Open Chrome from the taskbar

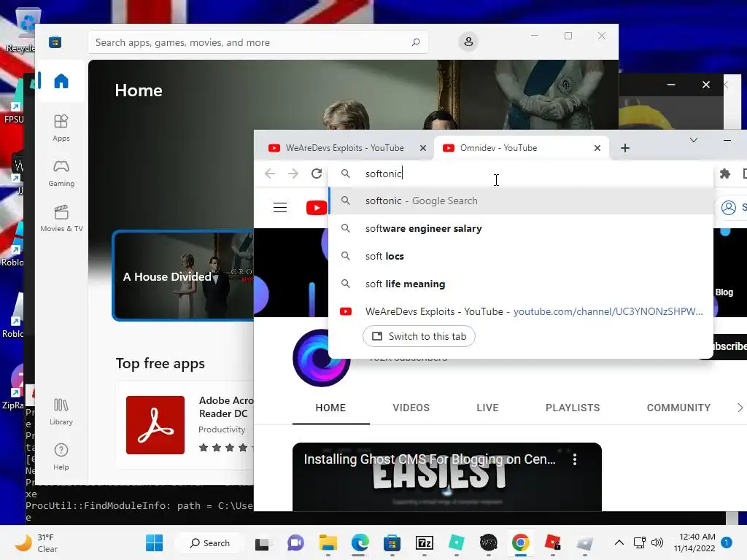pyautogui.click(x=520, y=542)
